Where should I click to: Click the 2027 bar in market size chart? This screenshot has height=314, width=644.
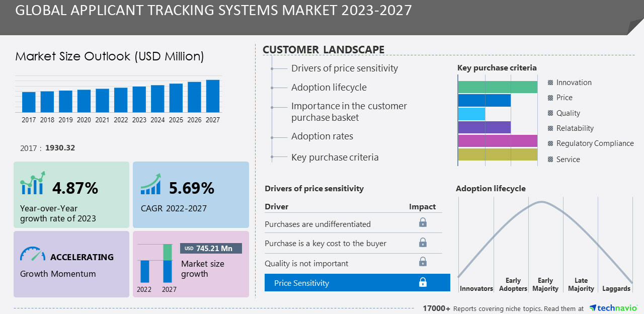(x=213, y=96)
